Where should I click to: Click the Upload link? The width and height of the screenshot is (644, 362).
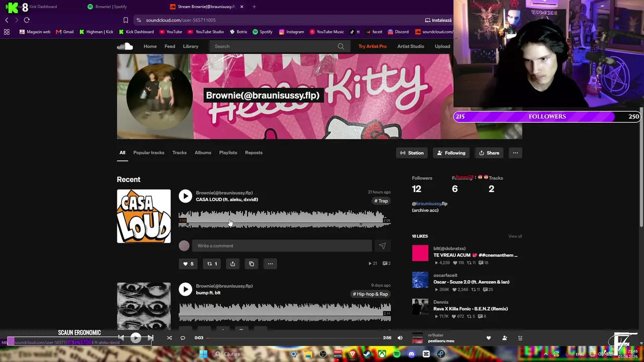tap(442, 46)
